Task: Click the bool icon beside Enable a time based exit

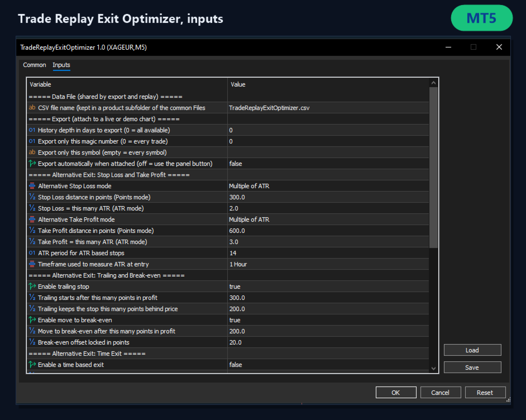Action: click(x=32, y=365)
